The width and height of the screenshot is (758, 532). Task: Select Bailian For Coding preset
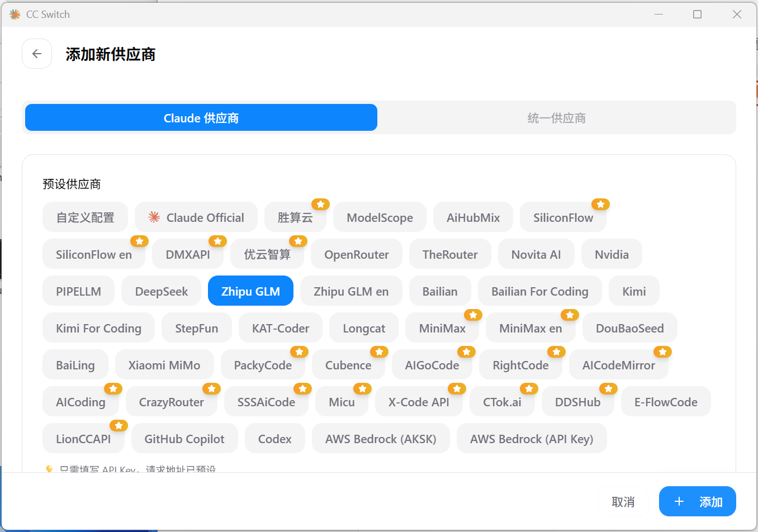coord(540,291)
